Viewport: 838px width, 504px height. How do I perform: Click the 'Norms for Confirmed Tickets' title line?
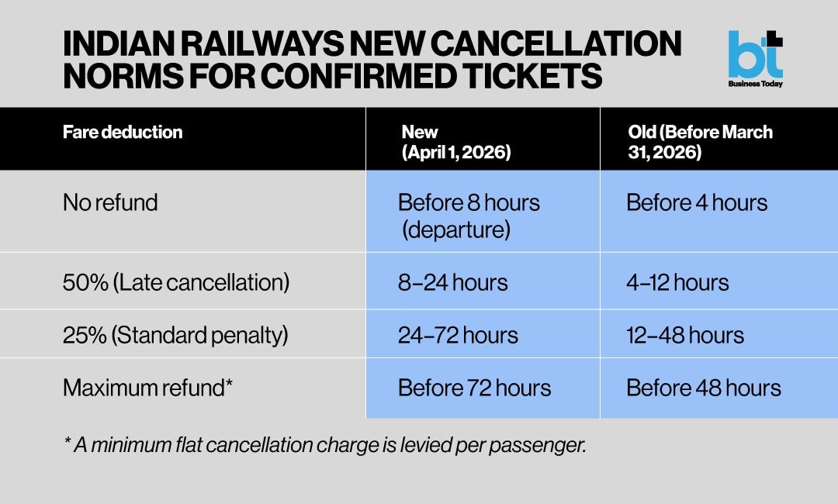click(x=332, y=76)
